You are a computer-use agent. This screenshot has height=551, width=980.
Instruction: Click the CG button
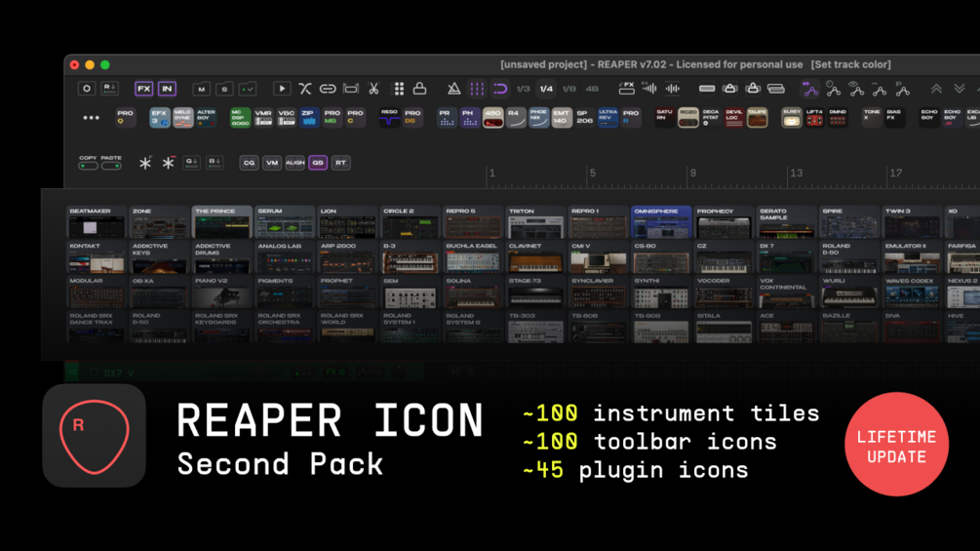pos(249,163)
